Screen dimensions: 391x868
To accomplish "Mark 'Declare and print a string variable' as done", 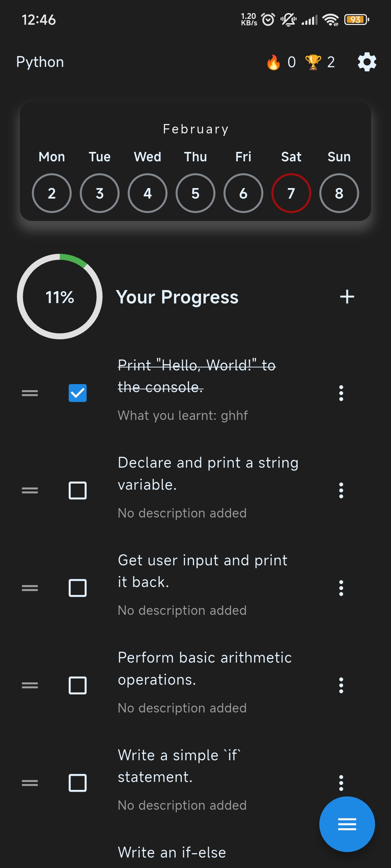I will pos(77,491).
